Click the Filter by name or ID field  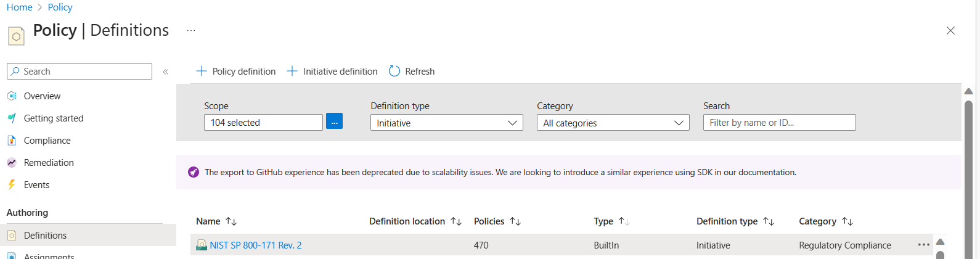780,123
